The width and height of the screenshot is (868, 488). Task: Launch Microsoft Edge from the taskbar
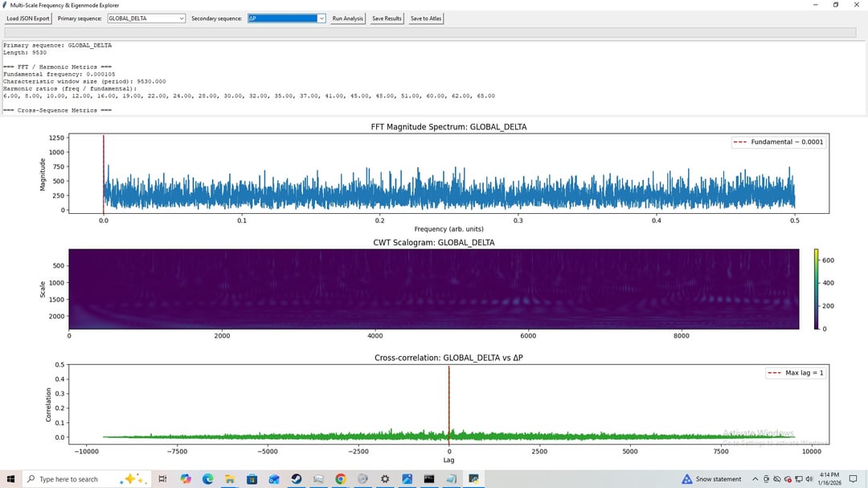coord(207,479)
